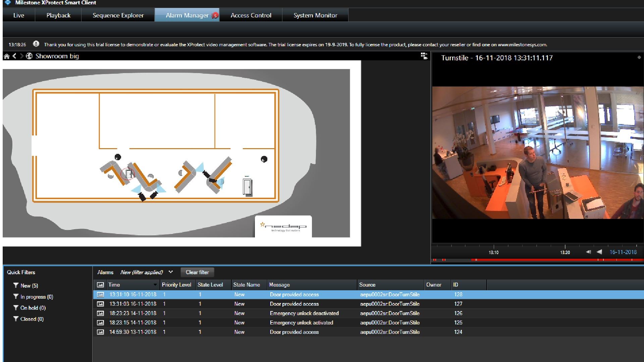This screenshot has width=644, height=362.
Task: Open the map overview icon above the floor plan
Action: 424,56
